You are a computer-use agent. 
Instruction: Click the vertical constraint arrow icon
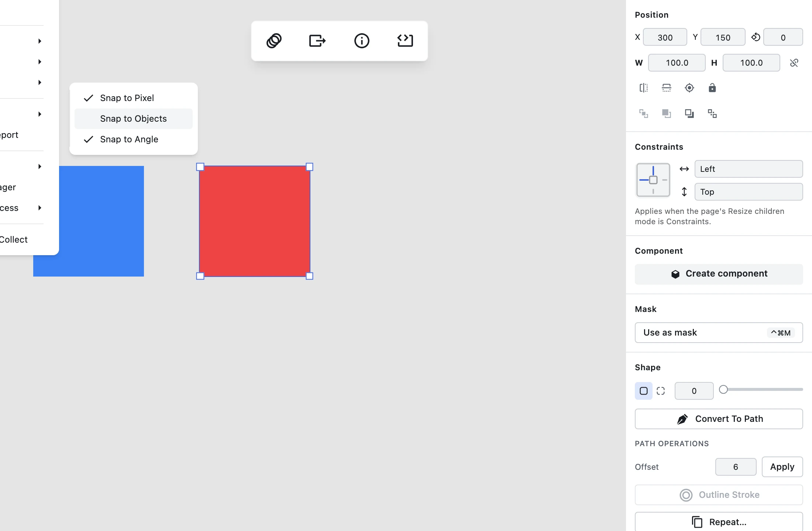click(684, 192)
